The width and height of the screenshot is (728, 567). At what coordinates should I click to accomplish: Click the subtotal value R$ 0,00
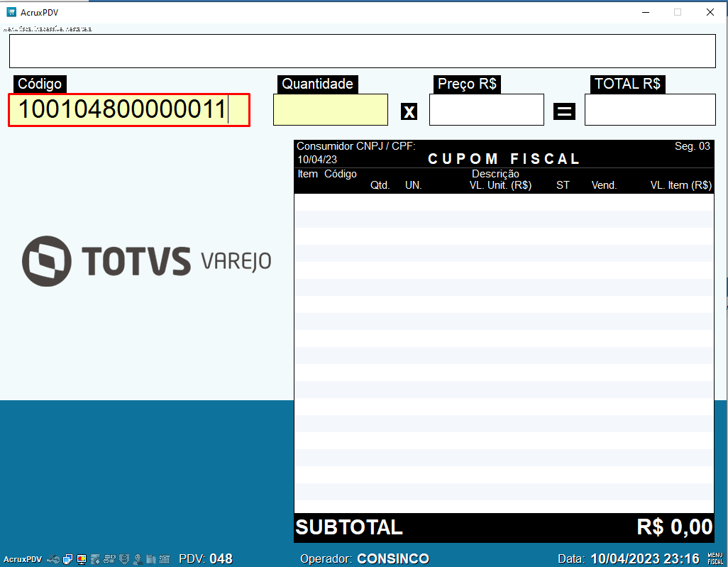click(x=675, y=527)
